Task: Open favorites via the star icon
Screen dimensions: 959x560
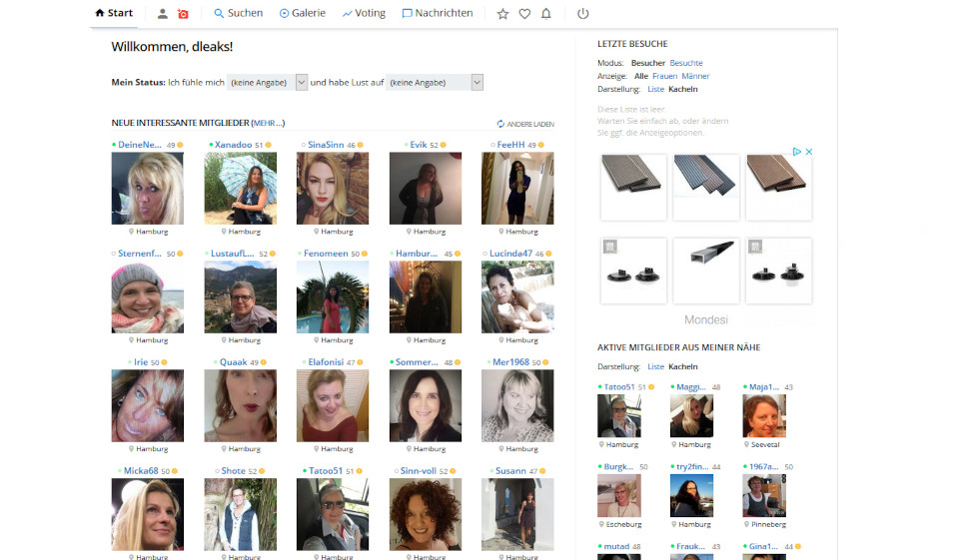Action: point(502,14)
